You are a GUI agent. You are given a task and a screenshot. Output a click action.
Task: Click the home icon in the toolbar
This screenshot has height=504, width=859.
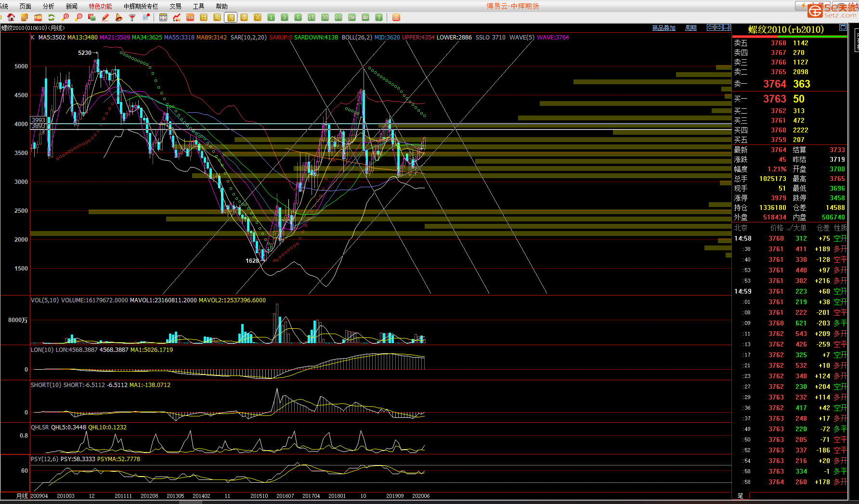coord(11,17)
